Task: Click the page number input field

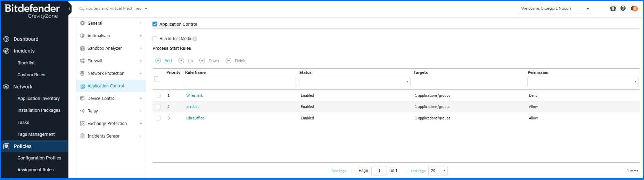Action: coord(379,171)
